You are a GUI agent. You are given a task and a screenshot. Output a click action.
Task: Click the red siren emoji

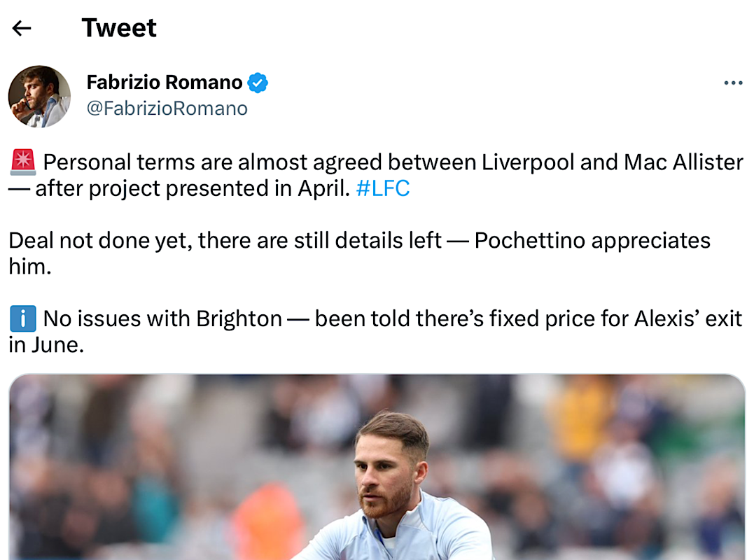[x=23, y=162]
